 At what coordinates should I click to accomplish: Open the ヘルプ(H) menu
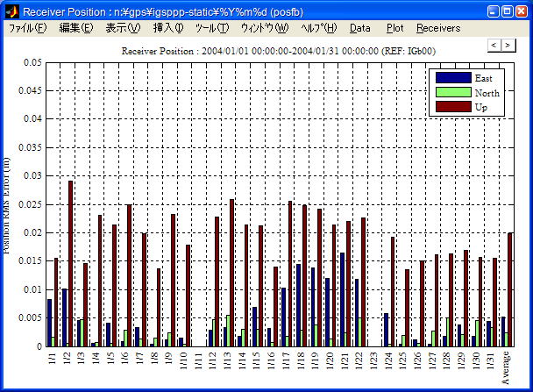point(318,28)
